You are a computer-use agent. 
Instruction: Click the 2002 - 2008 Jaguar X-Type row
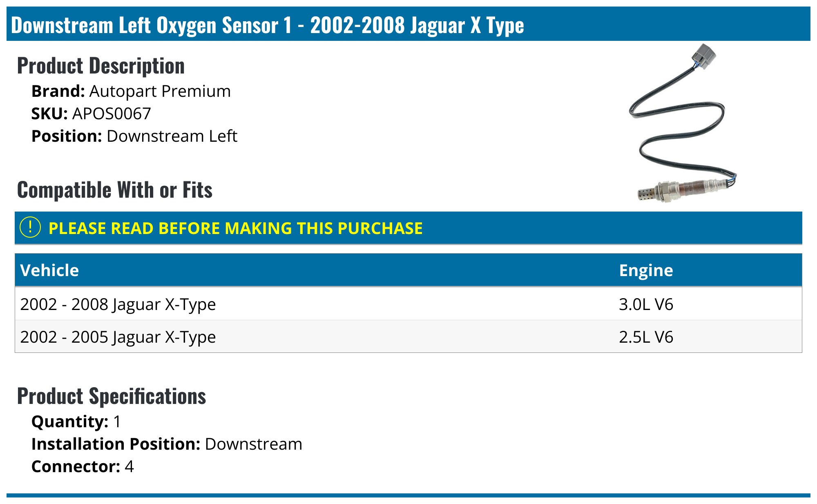point(408,304)
